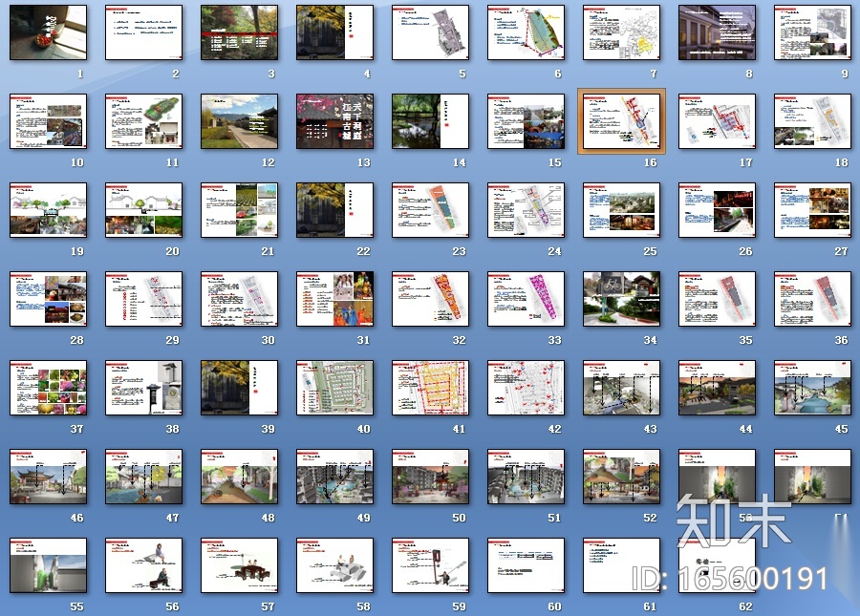Screen dimensions: 860x616
Task: Click slide 6 with the green site map
Action: point(526,32)
